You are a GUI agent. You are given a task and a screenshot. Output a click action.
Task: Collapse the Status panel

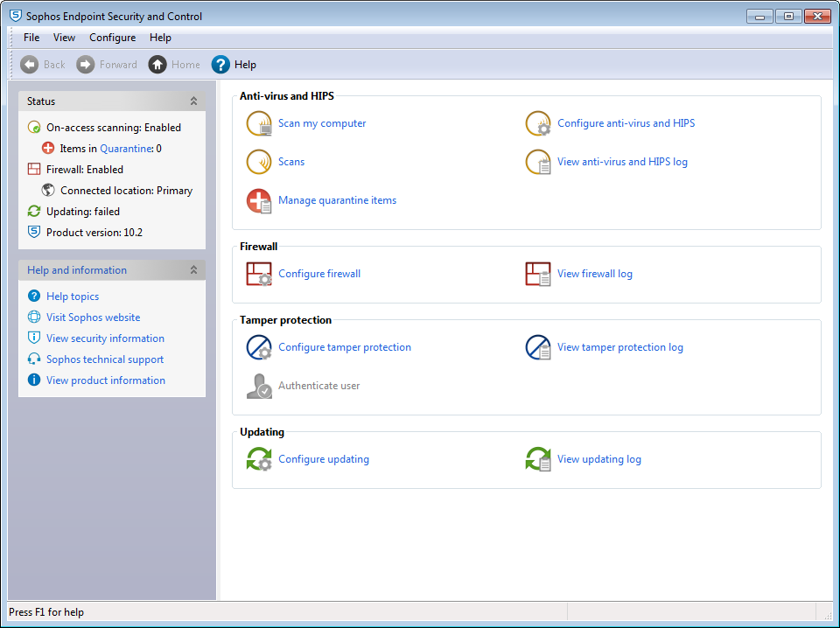[x=193, y=101]
